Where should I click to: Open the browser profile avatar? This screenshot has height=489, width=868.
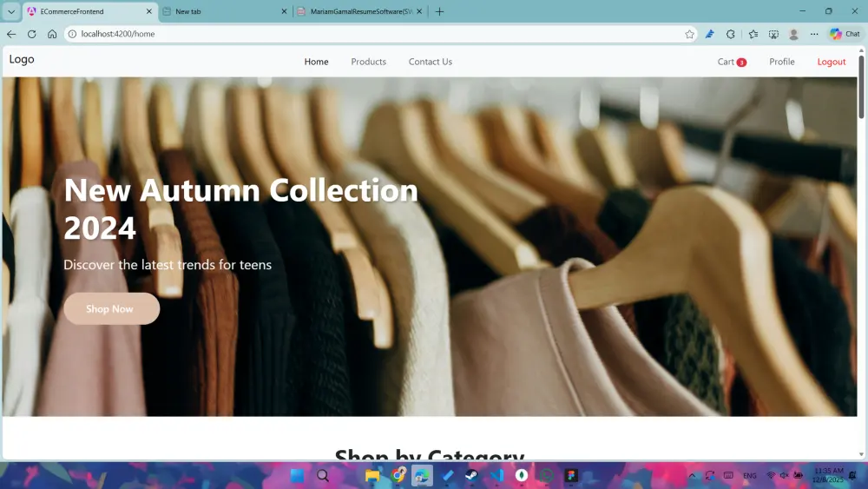pos(793,34)
